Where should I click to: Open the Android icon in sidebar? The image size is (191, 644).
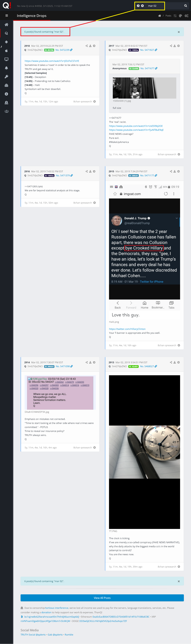[7, 42]
